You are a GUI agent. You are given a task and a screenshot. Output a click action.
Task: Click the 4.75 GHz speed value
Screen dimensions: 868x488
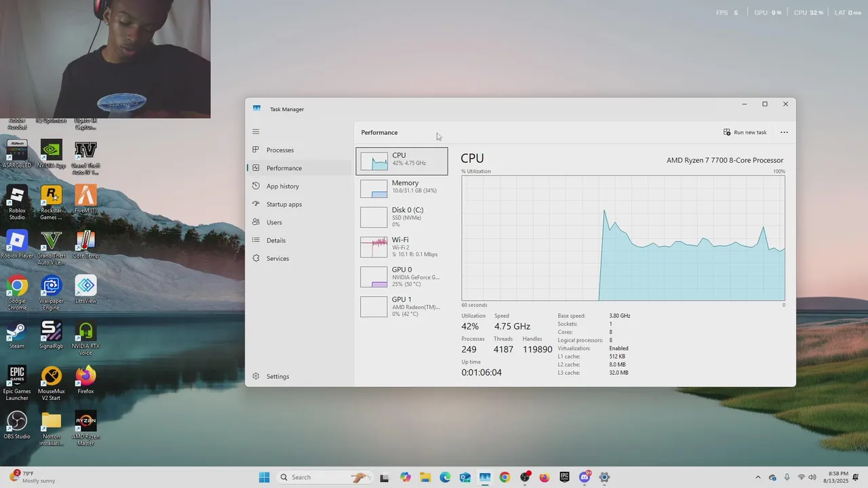coord(512,327)
